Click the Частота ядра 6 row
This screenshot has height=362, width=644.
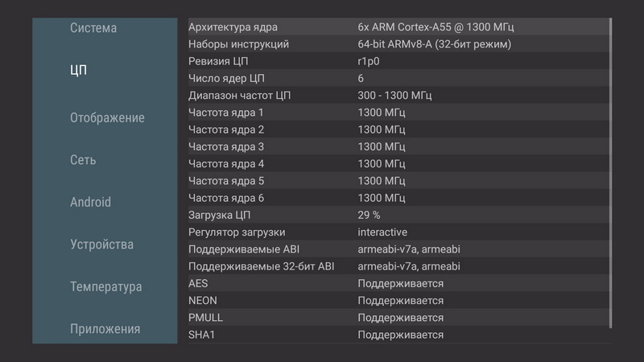pos(398,198)
